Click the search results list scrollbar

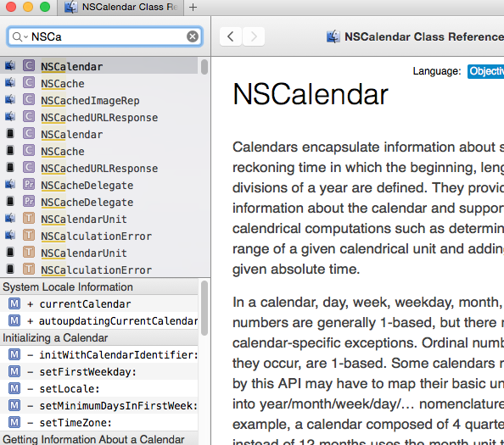point(204,67)
